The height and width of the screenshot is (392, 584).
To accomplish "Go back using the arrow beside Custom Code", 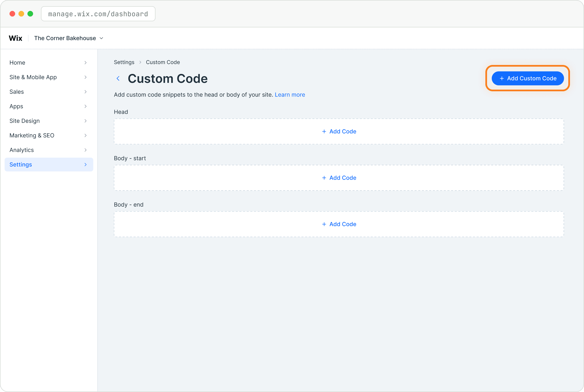I will pos(118,78).
